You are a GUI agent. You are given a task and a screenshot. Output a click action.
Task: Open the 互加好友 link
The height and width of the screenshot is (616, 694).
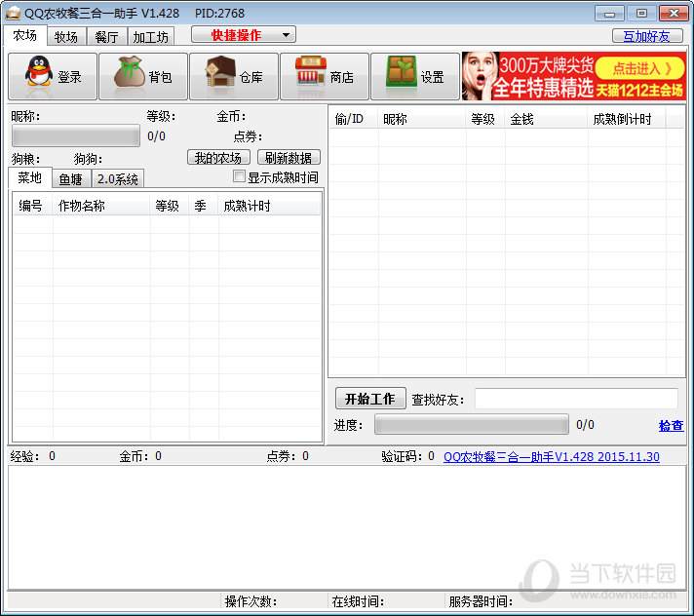[646, 36]
